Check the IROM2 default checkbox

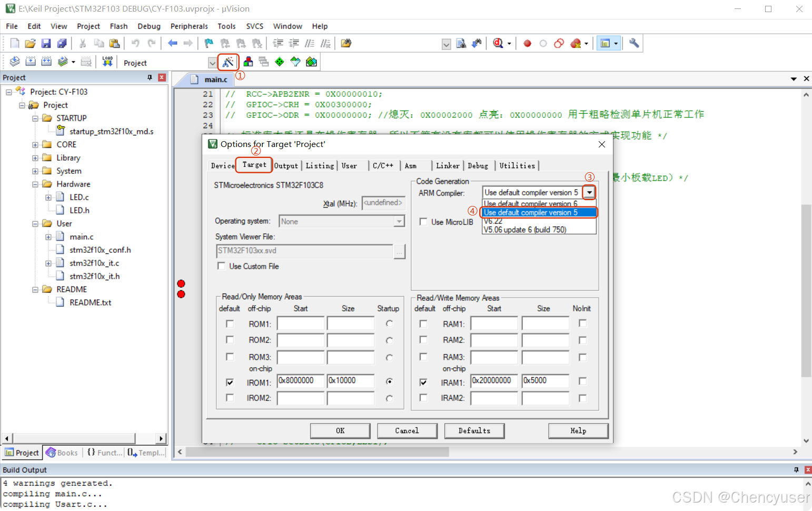pyautogui.click(x=230, y=398)
